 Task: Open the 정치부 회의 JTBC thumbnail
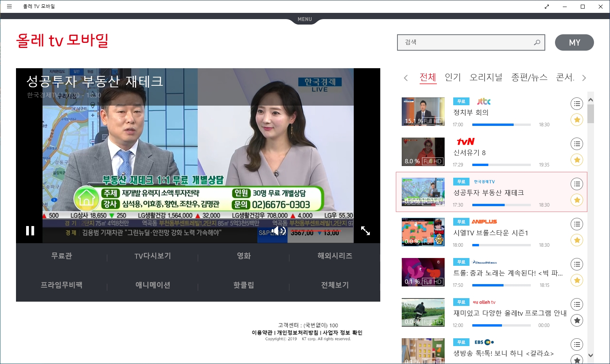click(423, 111)
